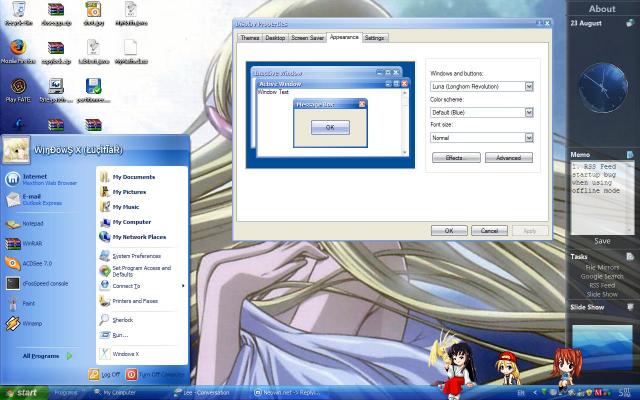Launch ACDSee 7.0 from the Start menu

29,263
